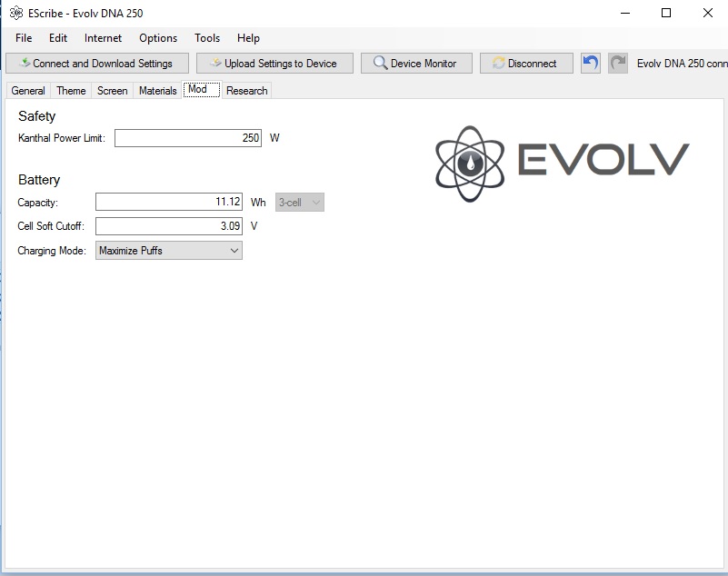Minimize the EScribe window

625,13
